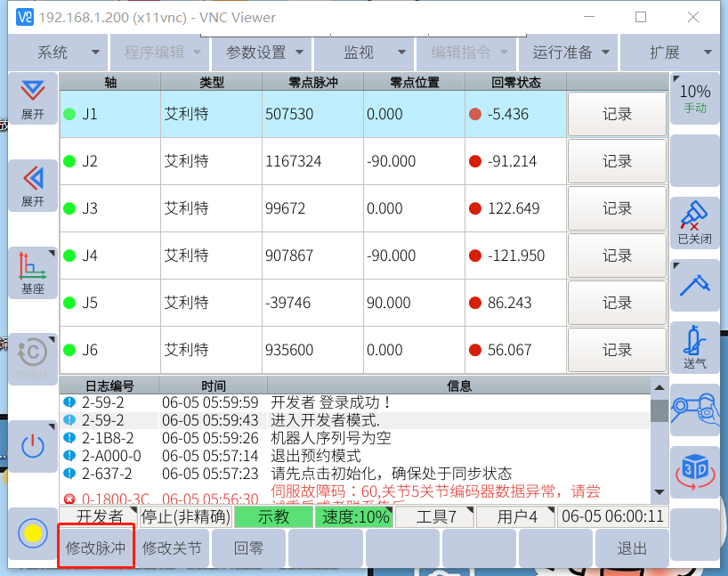Open the 3D view icon

pos(694,470)
